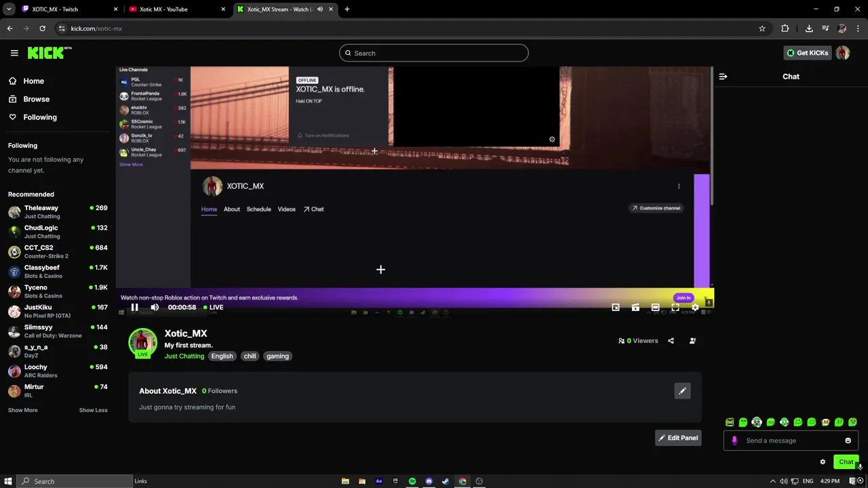Show hidden system tray icons
Screen dimensions: 868x488
point(773,481)
